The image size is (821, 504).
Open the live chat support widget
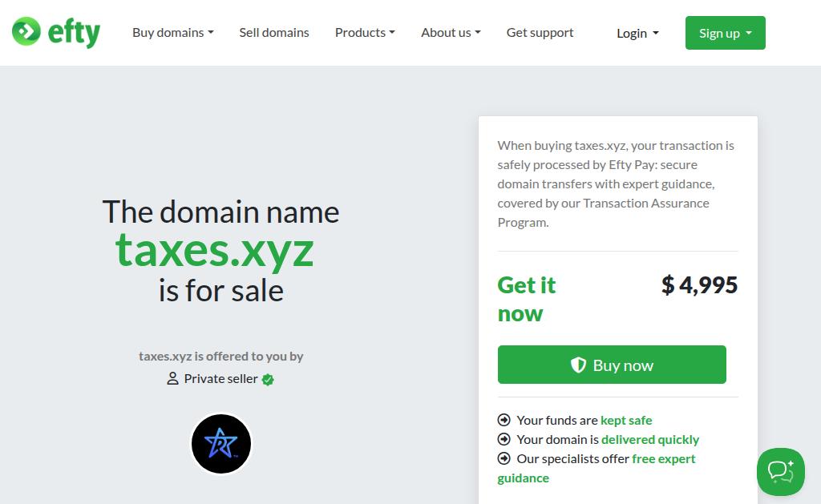[x=780, y=471]
